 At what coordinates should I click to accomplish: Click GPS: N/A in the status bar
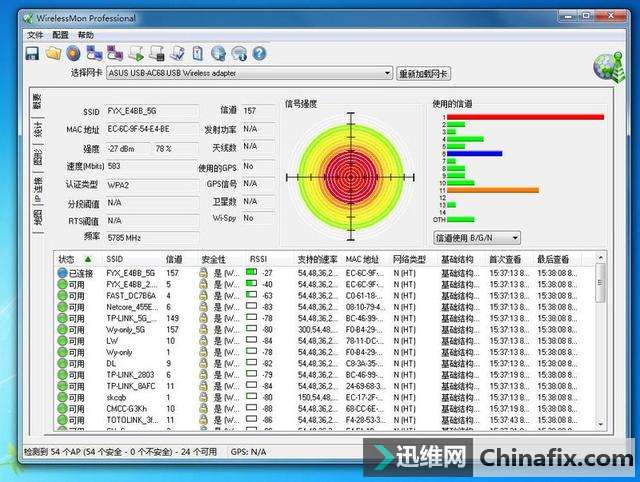(248, 452)
